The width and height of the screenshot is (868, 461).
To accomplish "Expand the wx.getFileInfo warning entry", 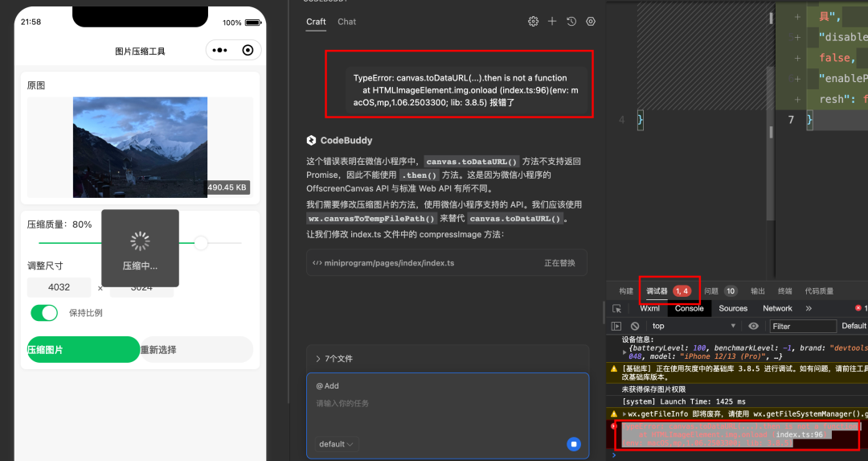I will click(624, 414).
